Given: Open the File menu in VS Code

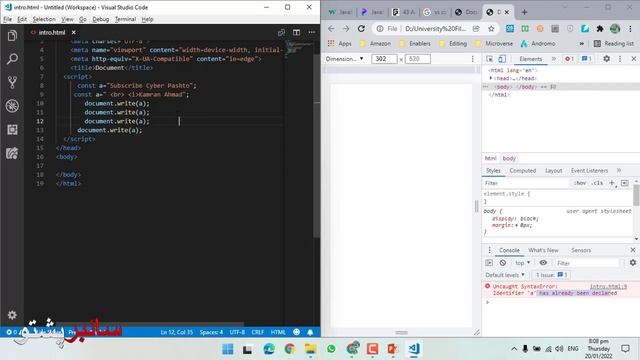Looking at the screenshot, I should pos(7,19).
